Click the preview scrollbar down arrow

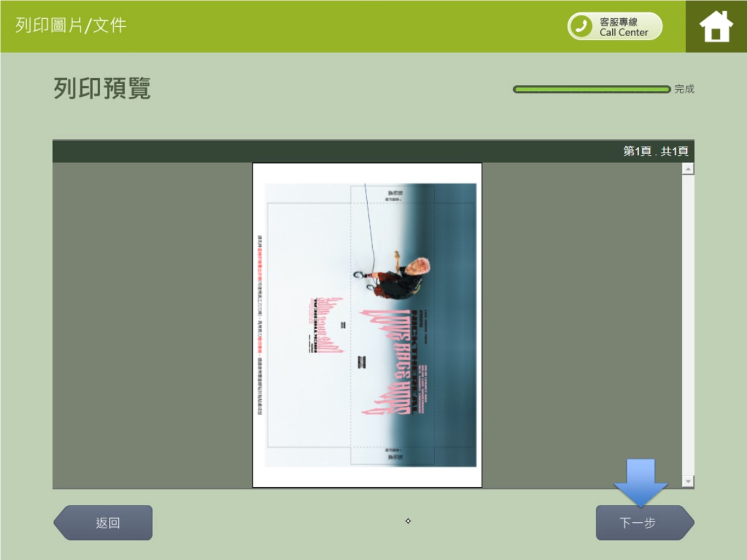[688, 481]
